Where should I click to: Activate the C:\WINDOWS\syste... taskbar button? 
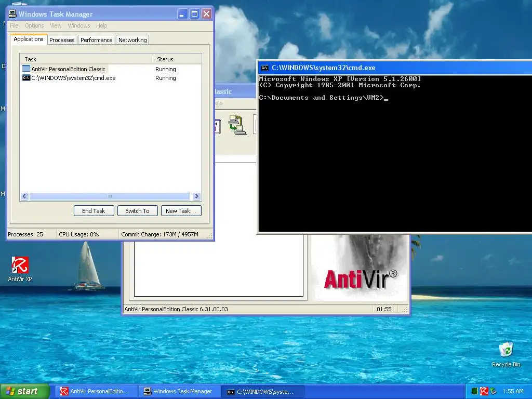(262, 392)
